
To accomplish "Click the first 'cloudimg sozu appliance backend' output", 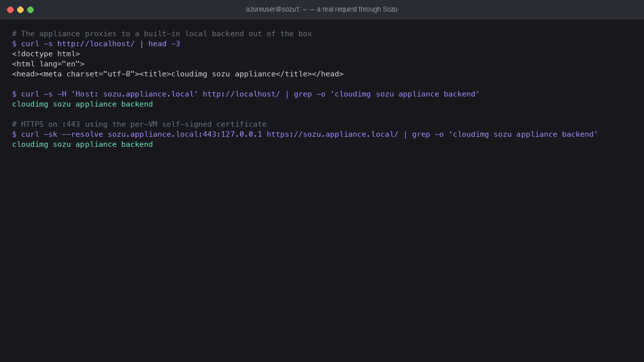I will 83,104.
